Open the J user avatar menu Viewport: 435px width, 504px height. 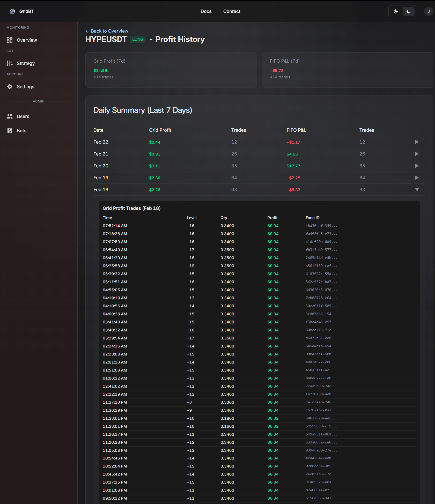429,11
